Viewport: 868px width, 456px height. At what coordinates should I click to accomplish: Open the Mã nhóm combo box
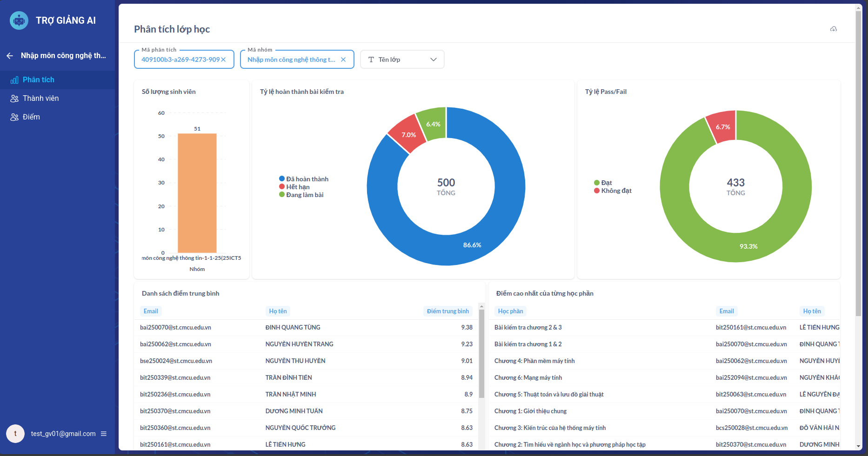(291, 59)
